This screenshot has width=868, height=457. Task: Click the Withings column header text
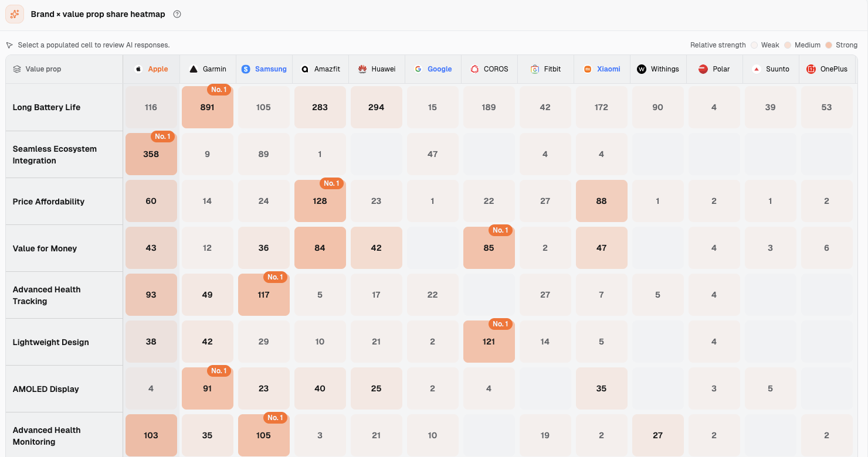coord(665,69)
